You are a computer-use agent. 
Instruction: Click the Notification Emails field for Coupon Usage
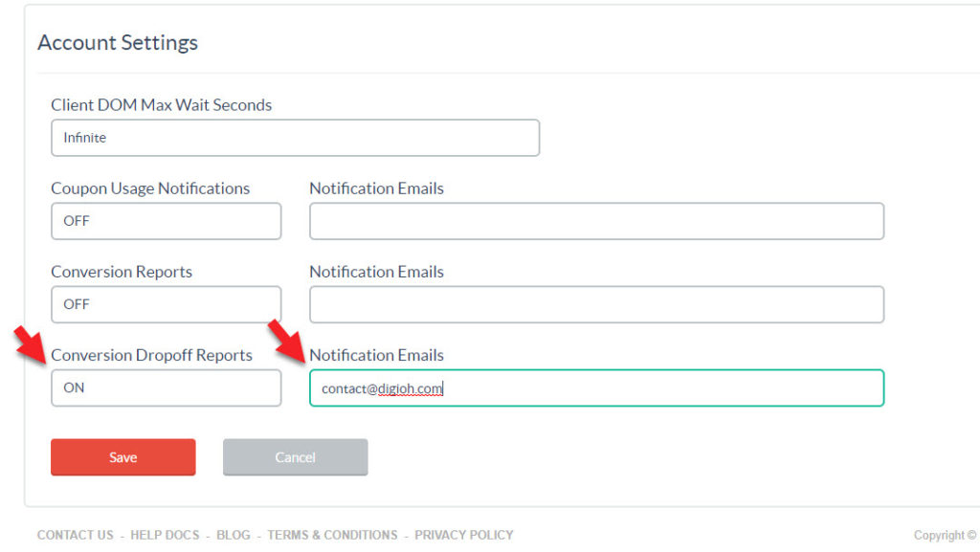pyautogui.click(x=595, y=221)
